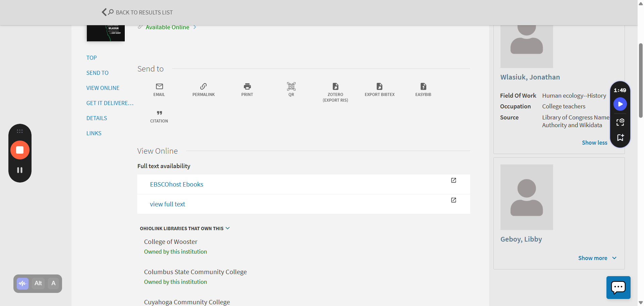The image size is (644, 306).
Task: Toggle Alt mode in accessibility widget
Action: pos(38,283)
